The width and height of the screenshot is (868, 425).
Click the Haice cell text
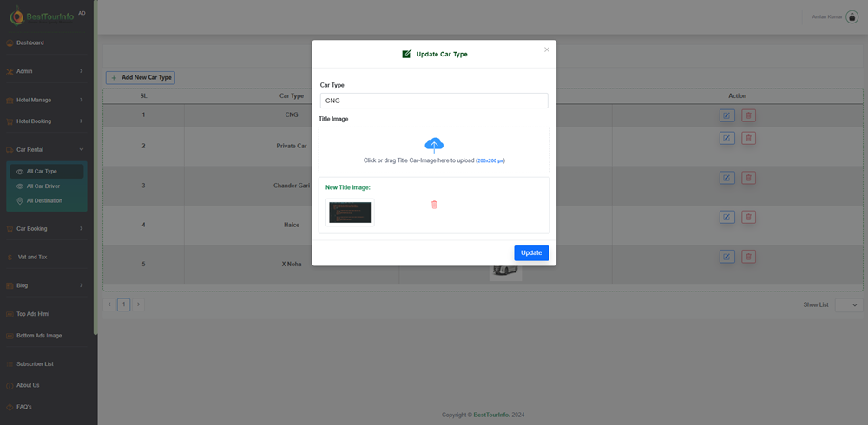(292, 225)
